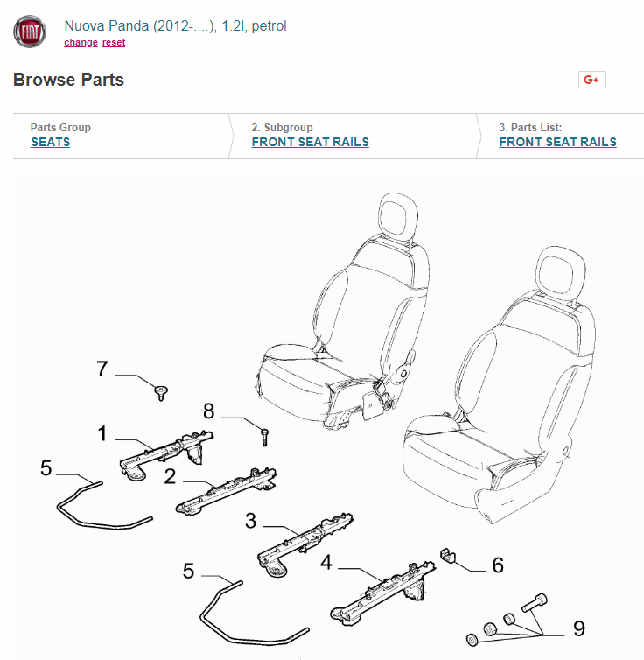Select the seat rail part numbered 3
This screenshot has width=644, height=660.
305,545
